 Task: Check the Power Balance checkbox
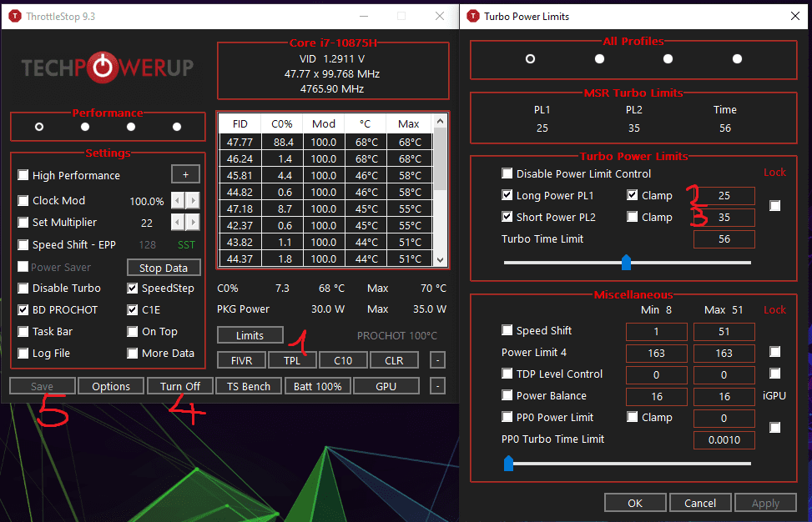tap(507, 394)
